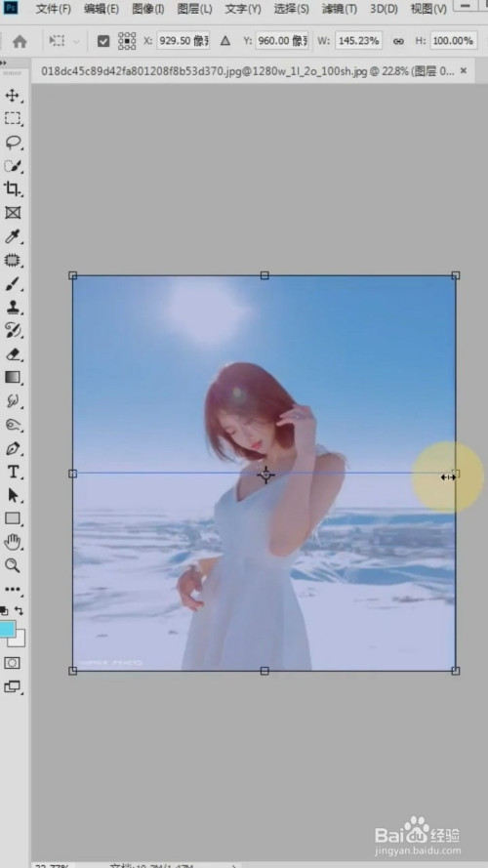This screenshot has height=868, width=488.
Task: Select the Zoom tool
Action: click(12, 565)
